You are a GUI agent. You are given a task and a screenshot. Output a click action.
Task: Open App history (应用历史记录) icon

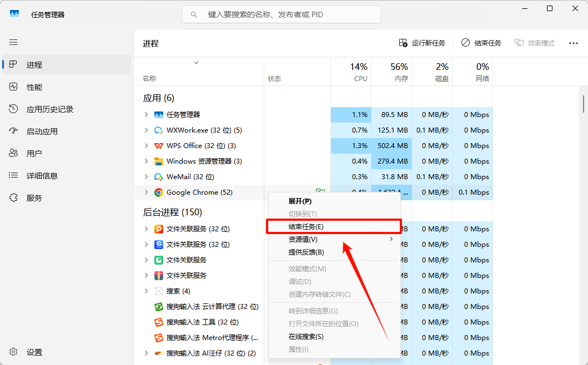(x=13, y=109)
